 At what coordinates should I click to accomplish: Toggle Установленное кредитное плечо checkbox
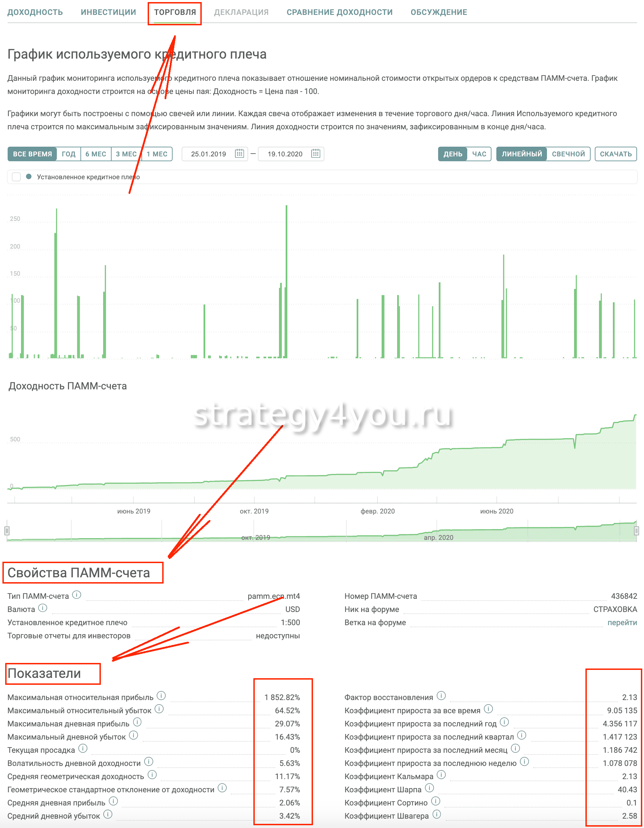click(x=16, y=177)
